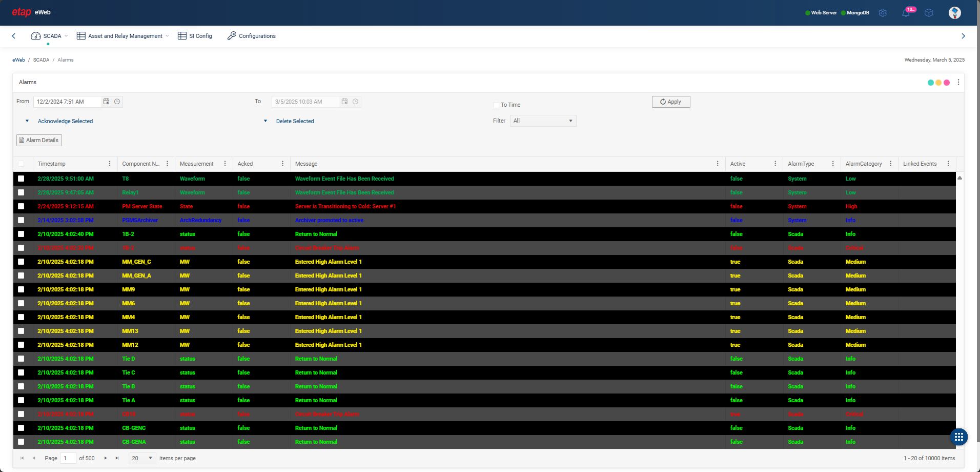Open the From date calendar picker

(x=107, y=102)
